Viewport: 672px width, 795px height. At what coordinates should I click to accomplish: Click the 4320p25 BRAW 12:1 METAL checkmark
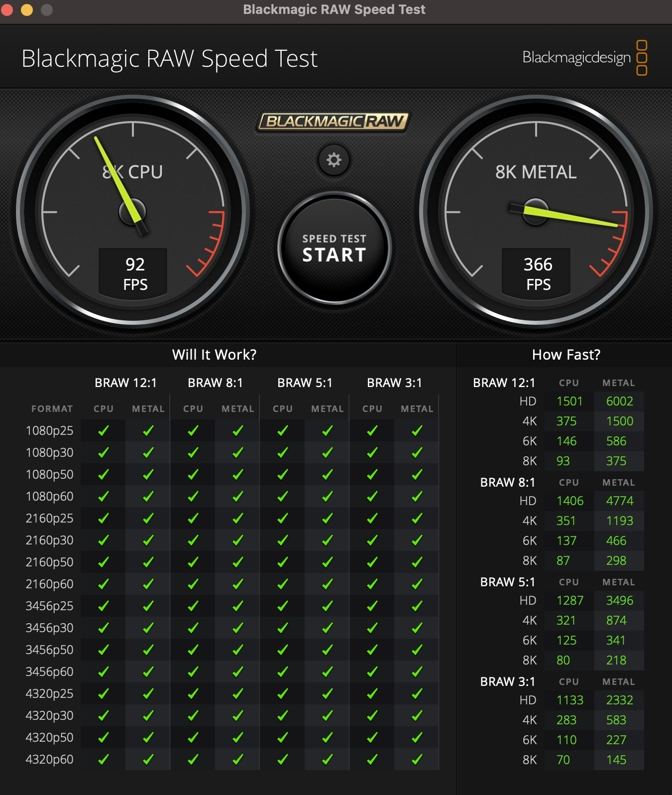[148, 694]
